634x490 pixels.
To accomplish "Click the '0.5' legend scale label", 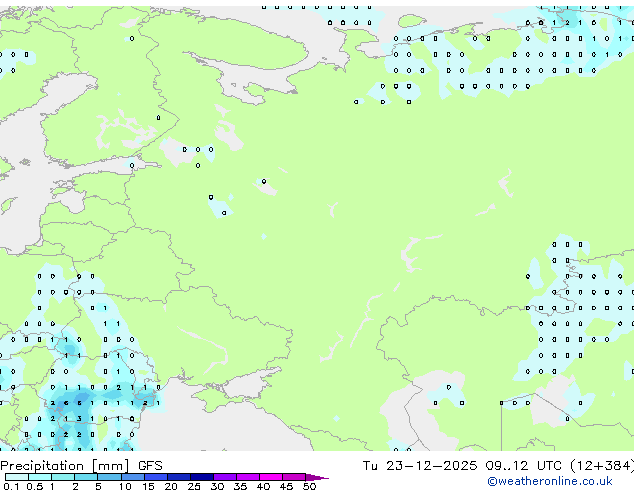I will [x=34, y=486].
